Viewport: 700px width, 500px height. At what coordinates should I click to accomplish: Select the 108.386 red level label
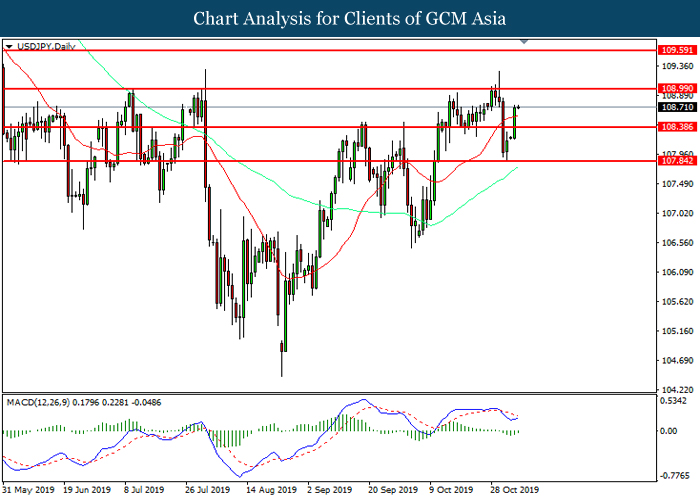tap(677, 127)
